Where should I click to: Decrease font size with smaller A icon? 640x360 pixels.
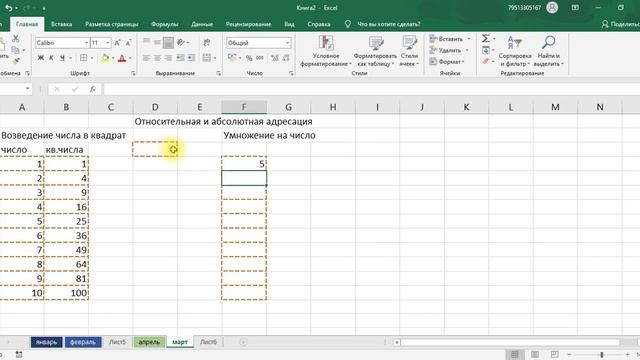(x=128, y=42)
